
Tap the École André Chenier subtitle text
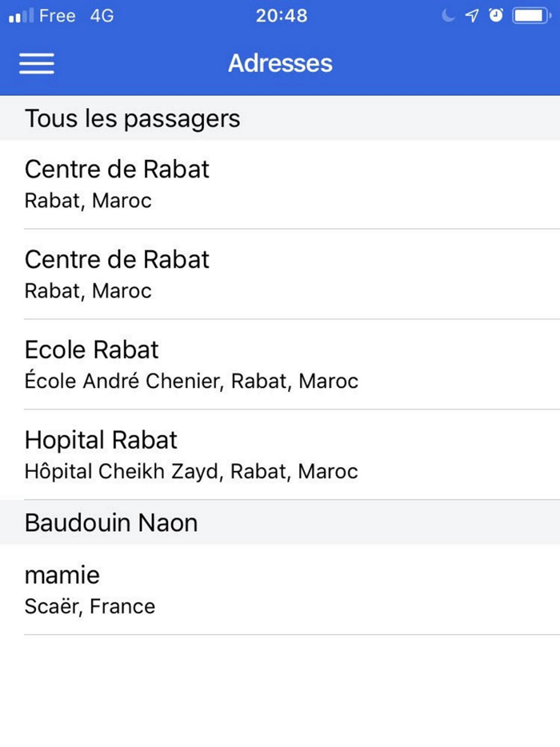pyautogui.click(x=191, y=381)
